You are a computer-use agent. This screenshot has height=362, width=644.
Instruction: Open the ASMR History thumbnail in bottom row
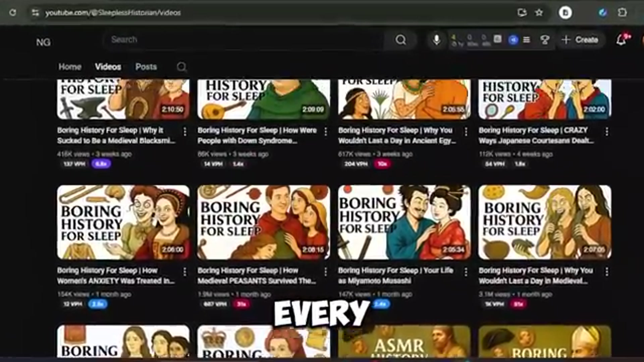[x=404, y=341]
